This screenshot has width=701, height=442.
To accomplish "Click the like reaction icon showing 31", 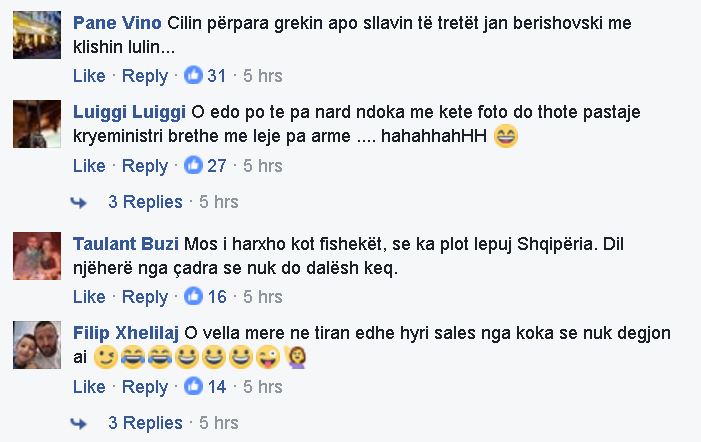I will point(194,75).
